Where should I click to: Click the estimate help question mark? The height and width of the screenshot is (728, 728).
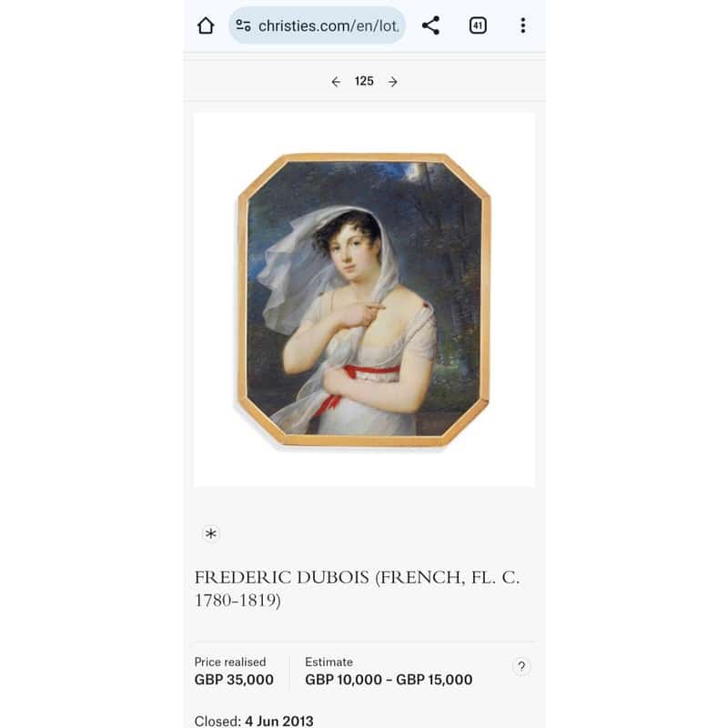click(521, 667)
